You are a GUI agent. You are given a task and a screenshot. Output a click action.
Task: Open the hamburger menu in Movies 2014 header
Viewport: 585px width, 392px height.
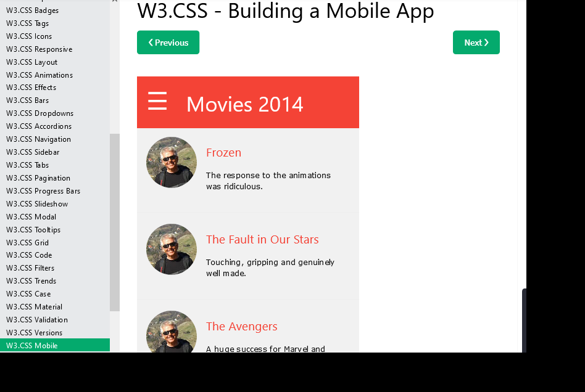click(157, 101)
